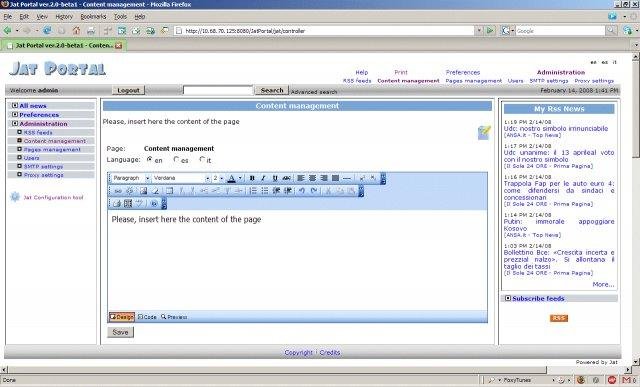Open the font color dropdown arrow
This screenshot has width=640, height=387.
pos(240,178)
